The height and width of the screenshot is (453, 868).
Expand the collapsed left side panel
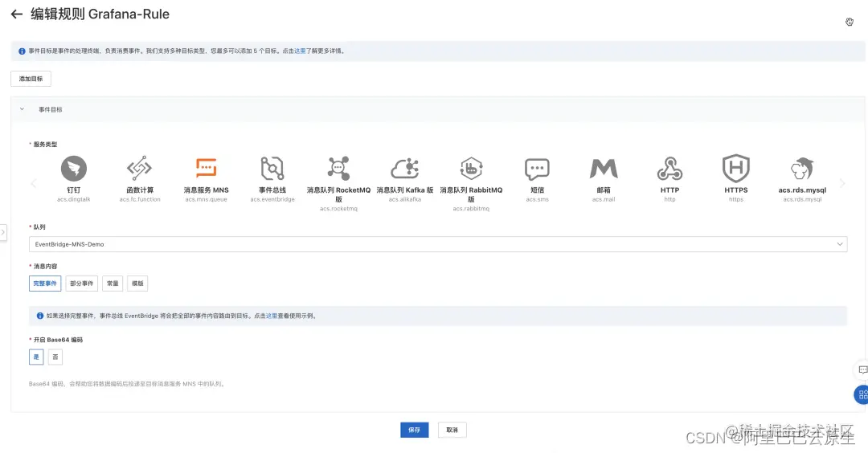2,232
